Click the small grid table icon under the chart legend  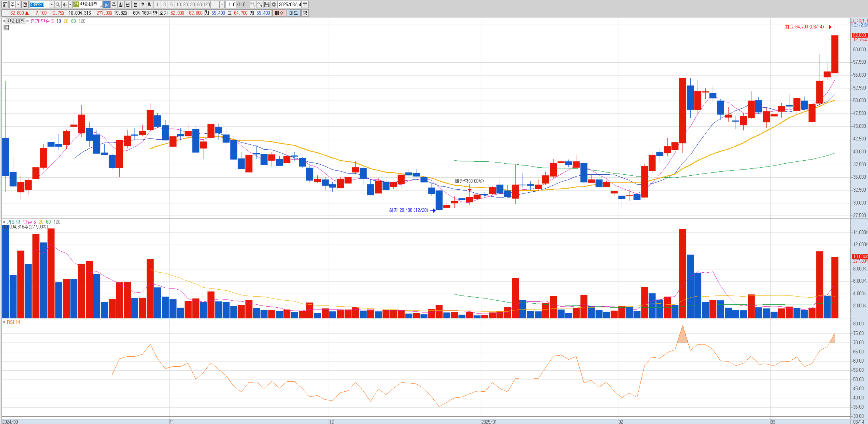pos(6,28)
